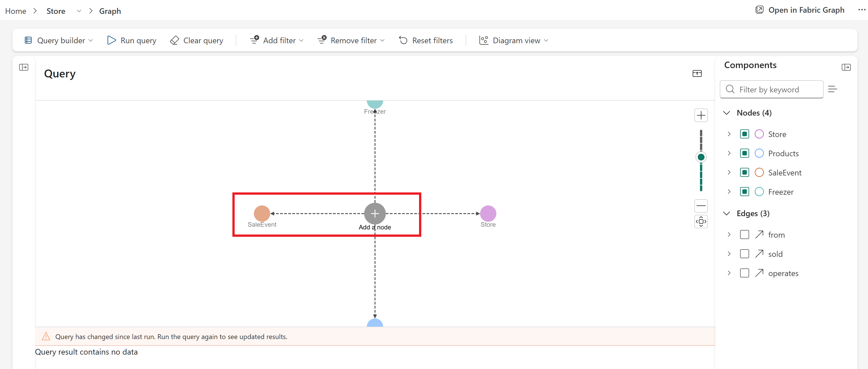Toggle the SaleEvent node checkbox
The width and height of the screenshot is (868, 369).
744,172
